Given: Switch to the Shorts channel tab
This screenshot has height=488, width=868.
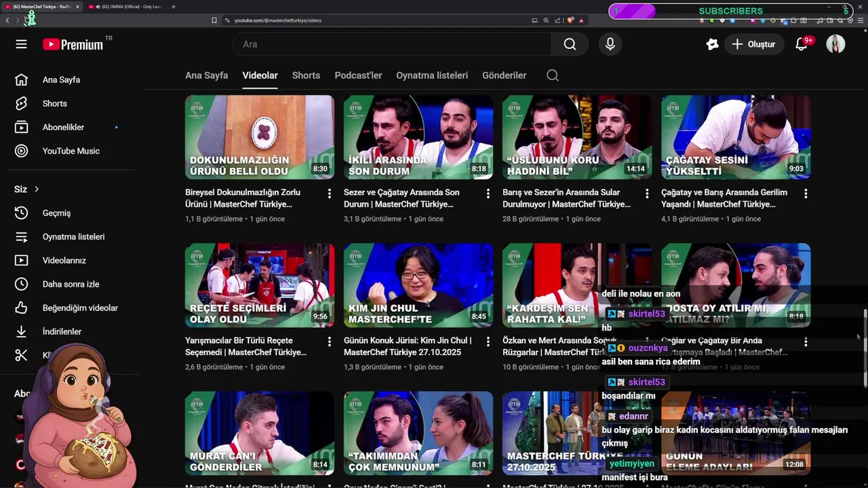Looking at the screenshot, I should (306, 75).
